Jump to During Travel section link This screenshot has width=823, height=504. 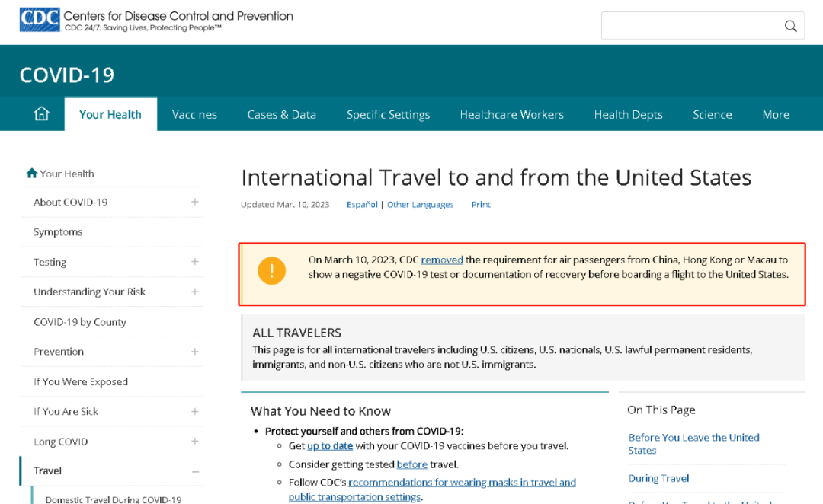[x=658, y=478]
